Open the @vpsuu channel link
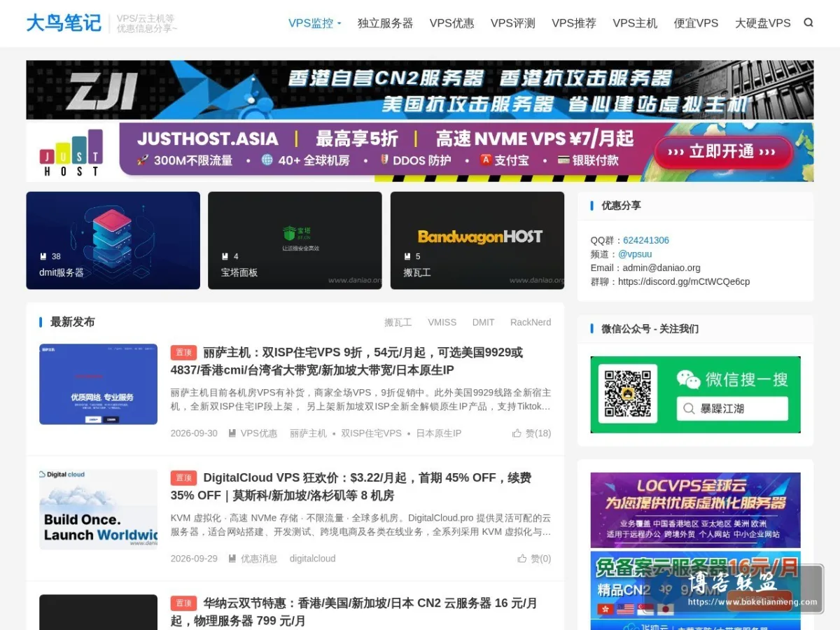This screenshot has width=840, height=630. 635,254
